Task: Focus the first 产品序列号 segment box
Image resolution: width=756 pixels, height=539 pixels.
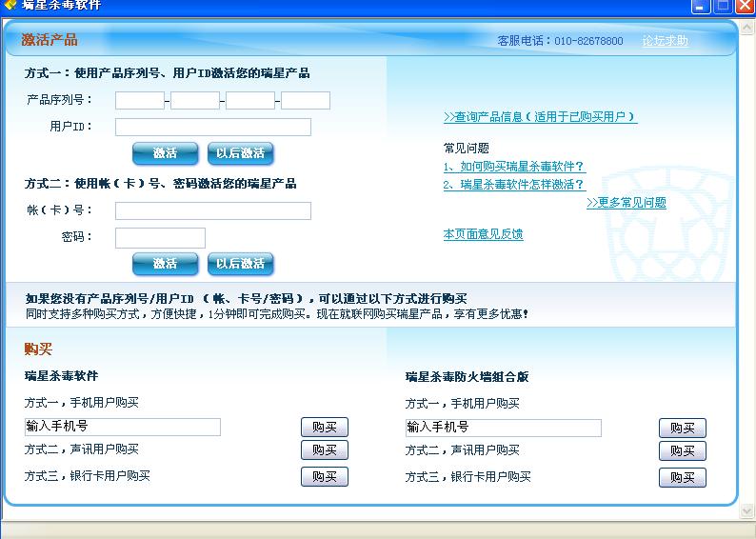Action: (140, 100)
